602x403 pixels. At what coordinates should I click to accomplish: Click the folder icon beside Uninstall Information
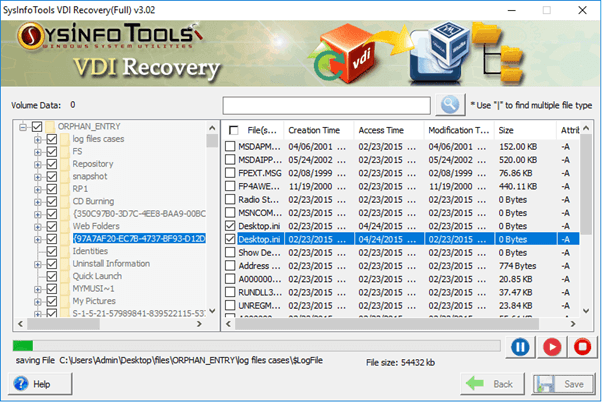[x=65, y=264]
